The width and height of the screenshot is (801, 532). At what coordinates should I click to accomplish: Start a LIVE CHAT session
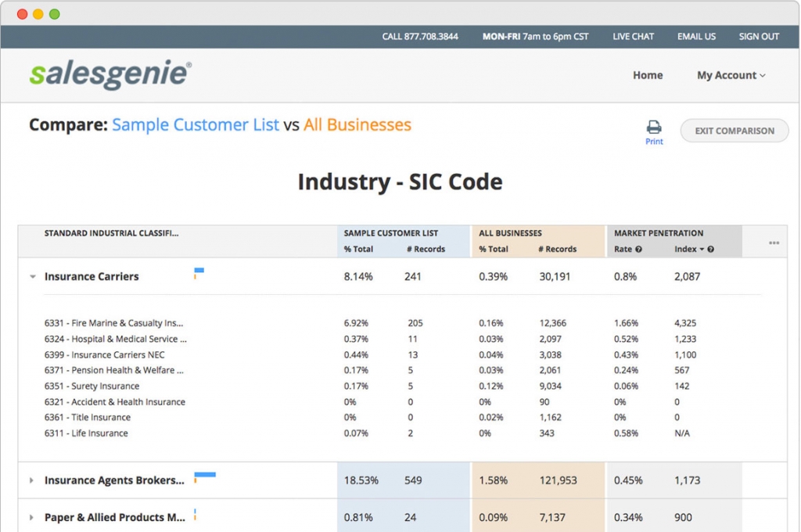(633, 36)
